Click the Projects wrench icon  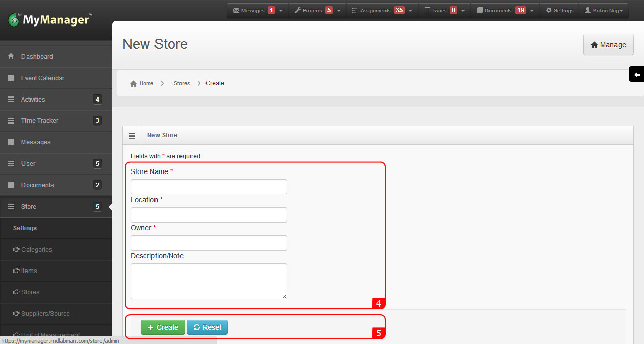click(x=299, y=10)
